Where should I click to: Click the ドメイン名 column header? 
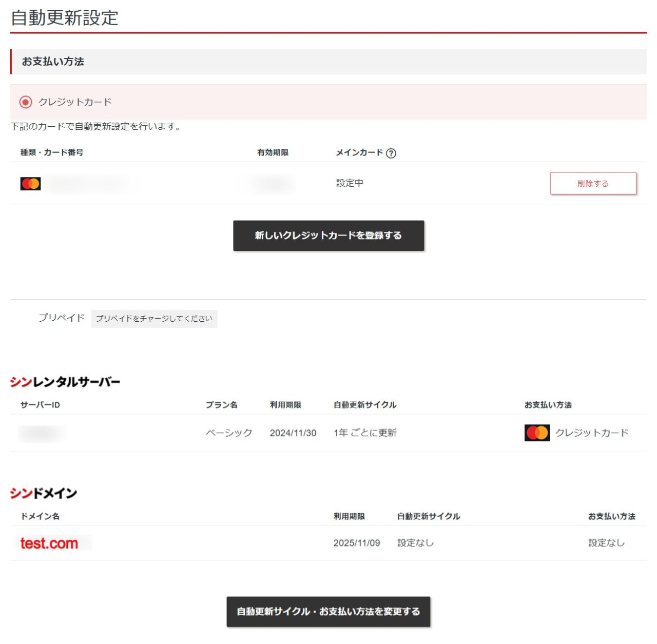tap(40, 516)
